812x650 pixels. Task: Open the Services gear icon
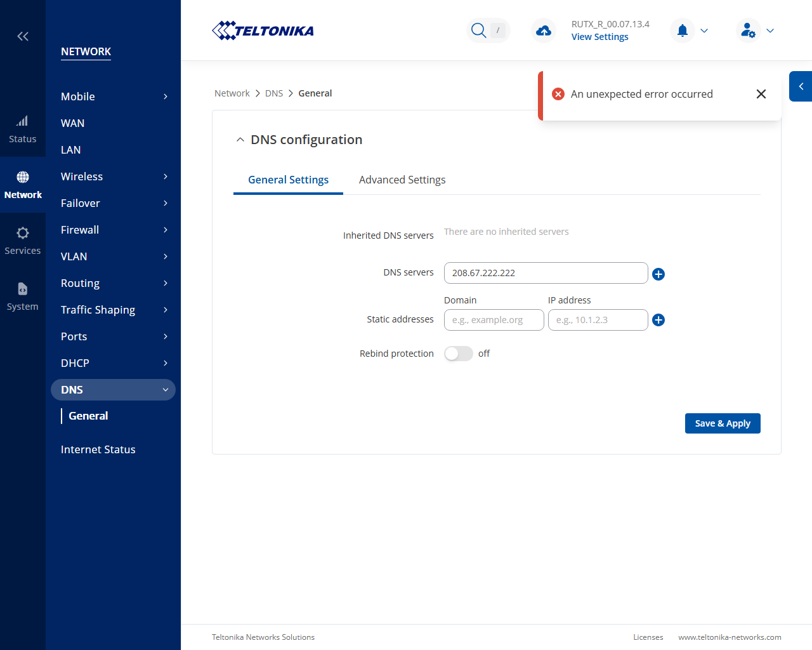pos(22,233)
